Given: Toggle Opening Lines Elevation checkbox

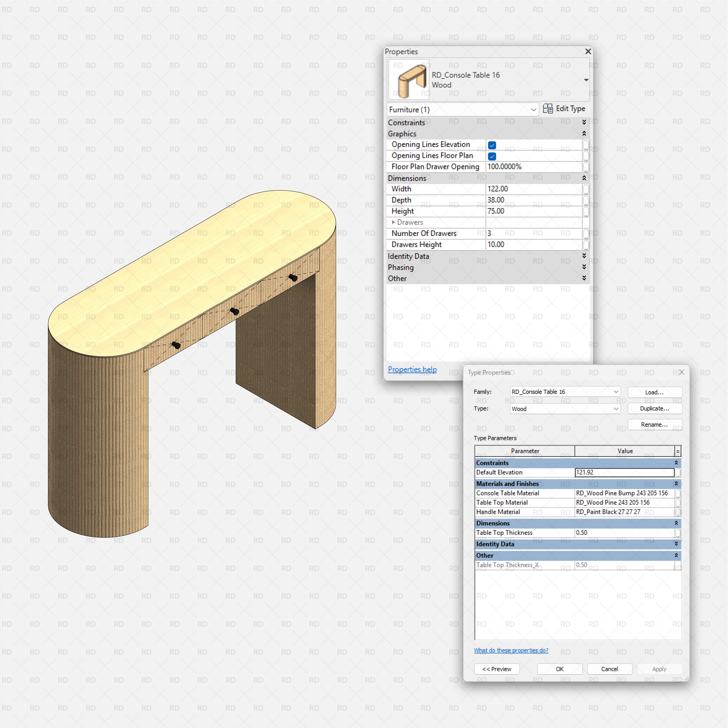Looking at the screenshot, I should [x=492, y=145].
